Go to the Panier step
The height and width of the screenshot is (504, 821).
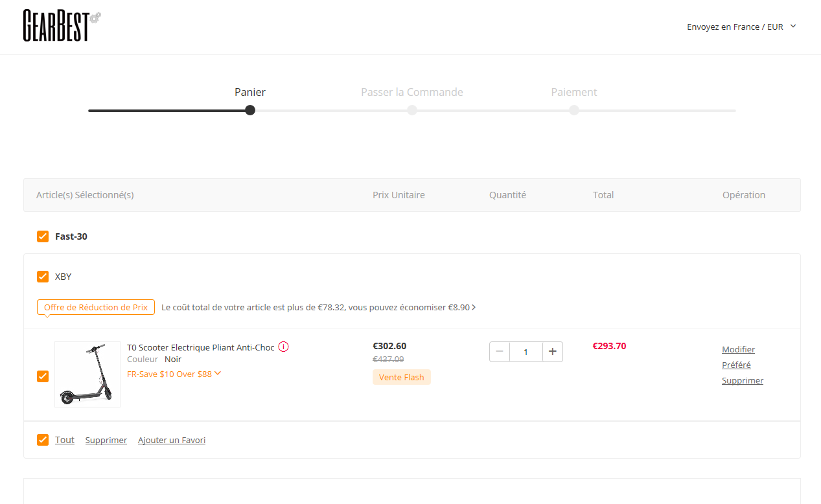pyautogui.click(x=250, y=92)
